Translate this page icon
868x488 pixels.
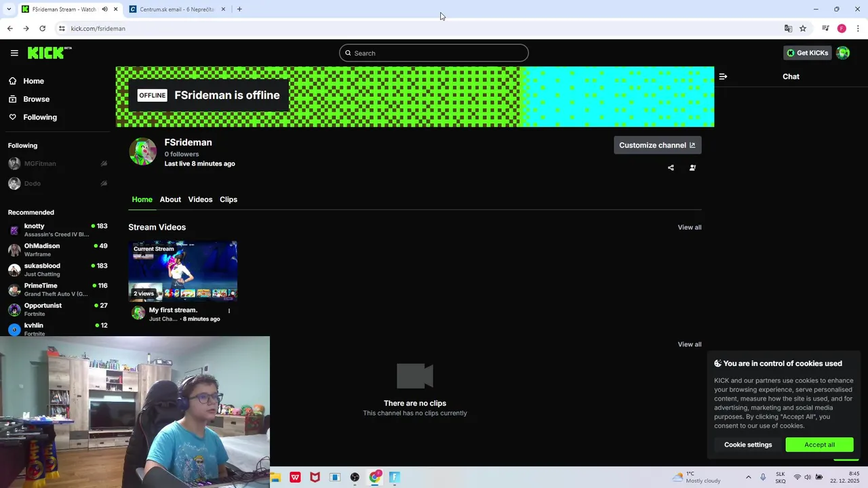click(788, 28)
